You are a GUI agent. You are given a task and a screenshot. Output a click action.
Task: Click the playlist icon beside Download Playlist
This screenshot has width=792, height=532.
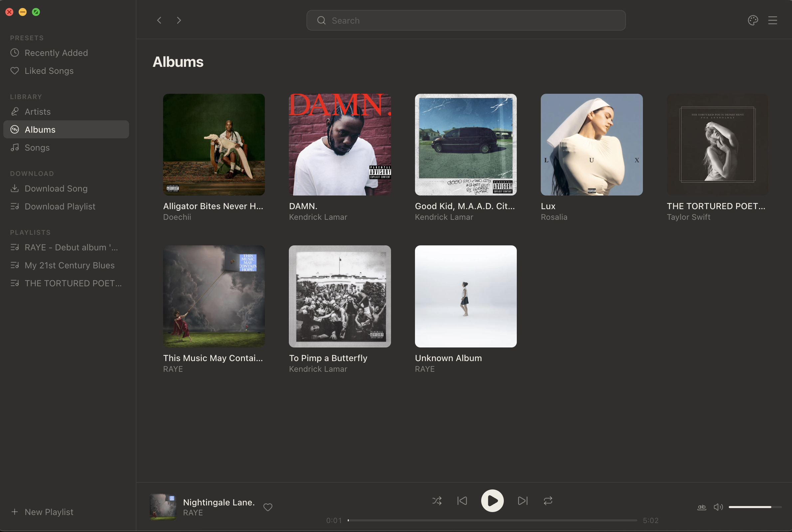click(x=15, y=206)
